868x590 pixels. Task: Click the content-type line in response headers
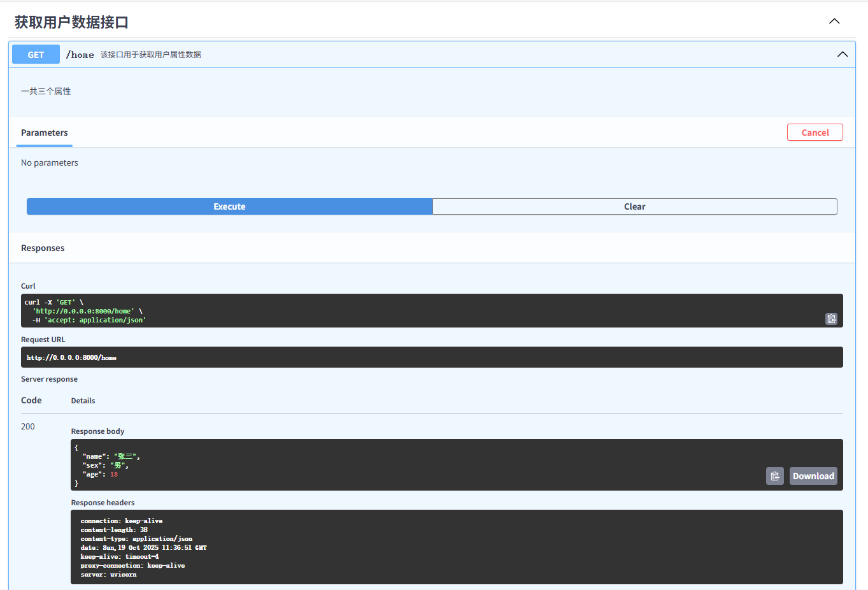[136, 538]
